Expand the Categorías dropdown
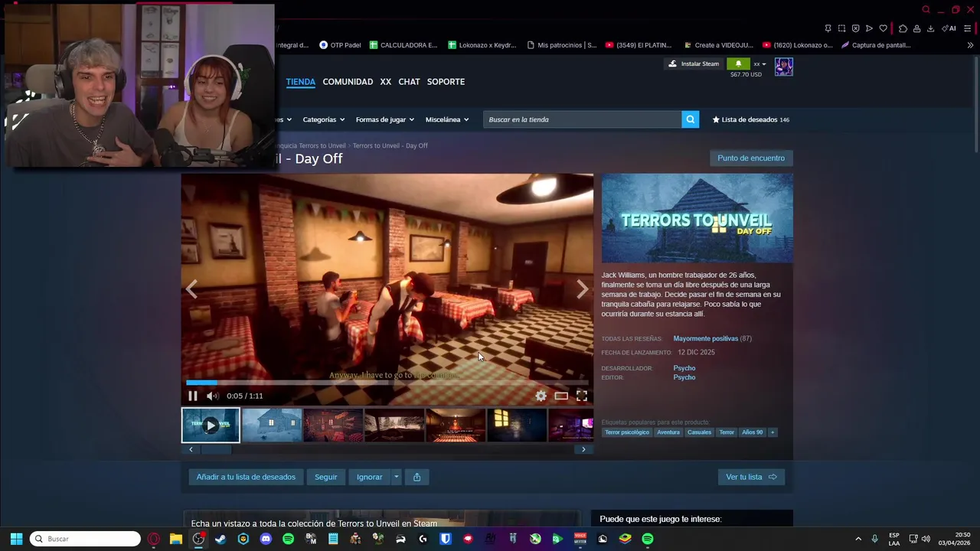This screenshot has height=551, width=980. click(x=323, y=119)
